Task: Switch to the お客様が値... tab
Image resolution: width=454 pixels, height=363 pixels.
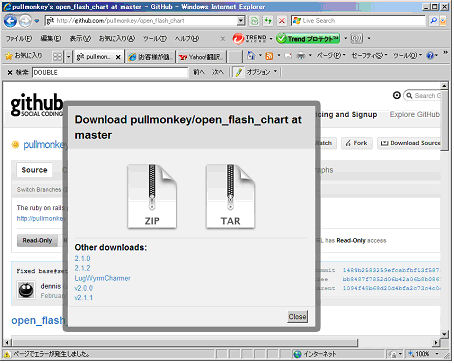Action: 150,57
